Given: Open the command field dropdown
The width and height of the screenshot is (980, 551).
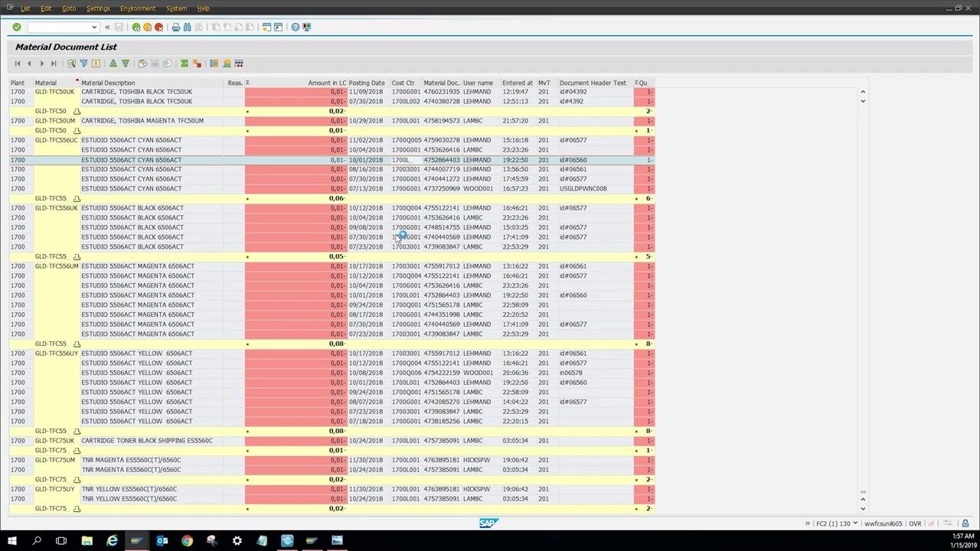Looking at the screenshot, I should pyautogui.click(x=94, y=28).
